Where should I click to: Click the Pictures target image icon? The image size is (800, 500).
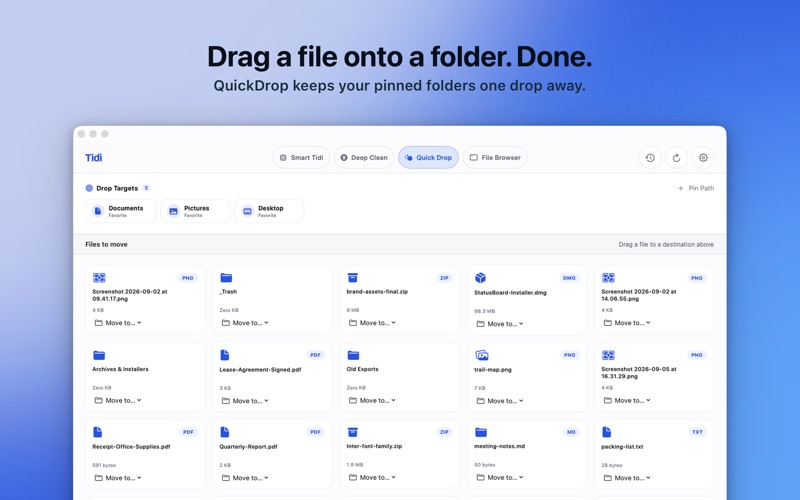[173, 211]
